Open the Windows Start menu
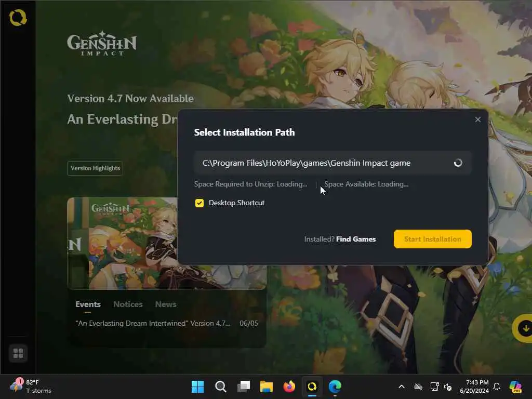 pos(197,387)
